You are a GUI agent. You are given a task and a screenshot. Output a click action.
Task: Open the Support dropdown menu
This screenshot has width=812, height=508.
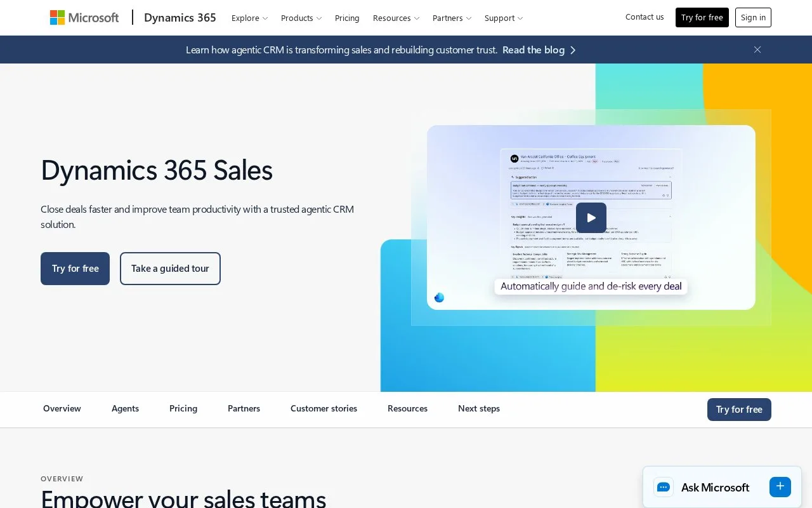[504, 18]
